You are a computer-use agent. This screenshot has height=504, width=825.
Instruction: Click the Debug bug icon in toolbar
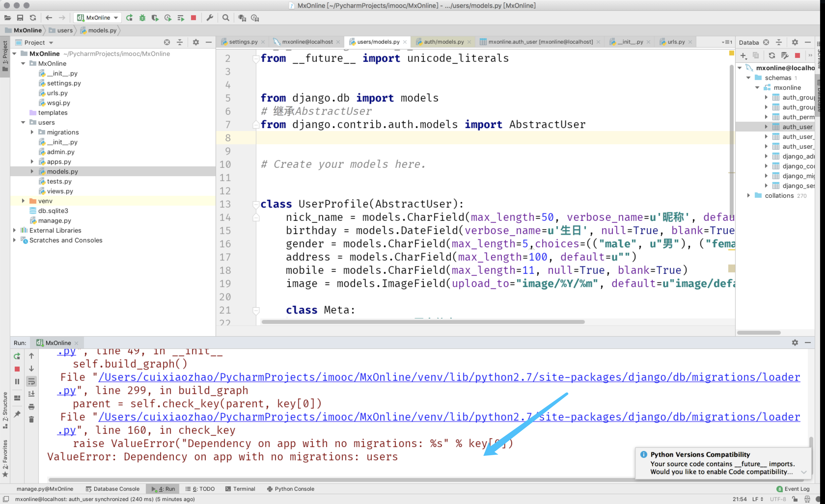coord(142,18)
